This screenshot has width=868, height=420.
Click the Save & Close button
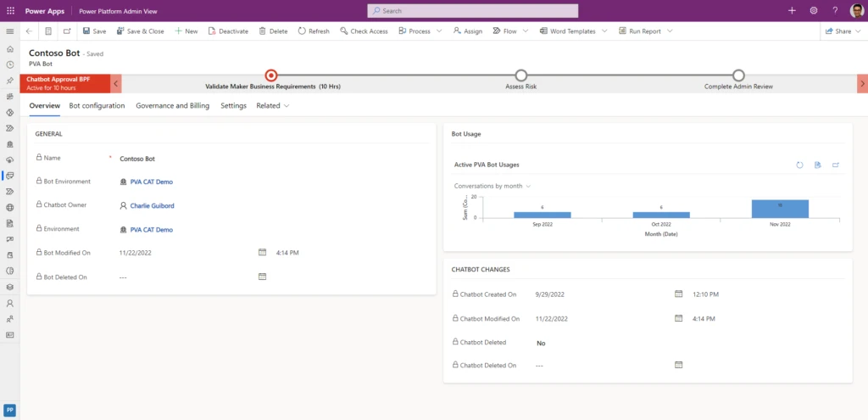click(139, 31)
